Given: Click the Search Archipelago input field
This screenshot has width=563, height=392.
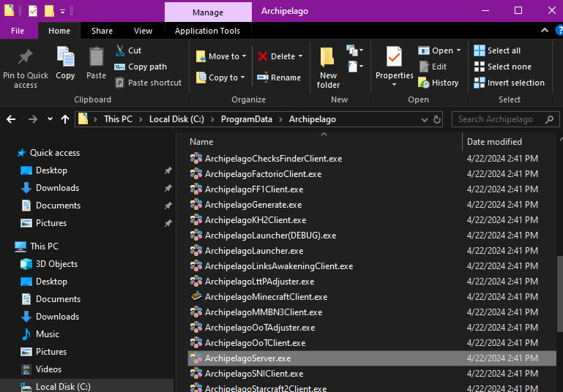Looking at the screenshot, I should (505, 119).
